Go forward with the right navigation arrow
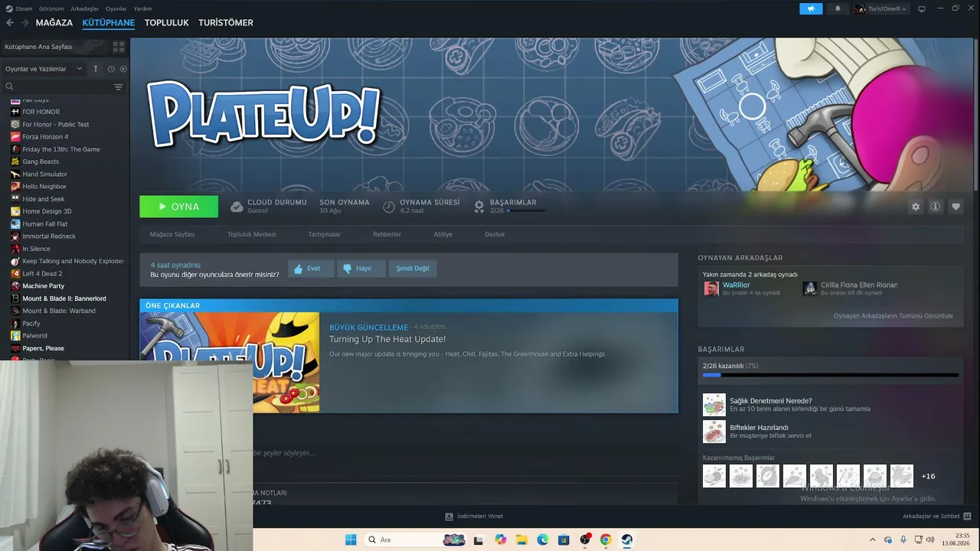 coord(25,23)
